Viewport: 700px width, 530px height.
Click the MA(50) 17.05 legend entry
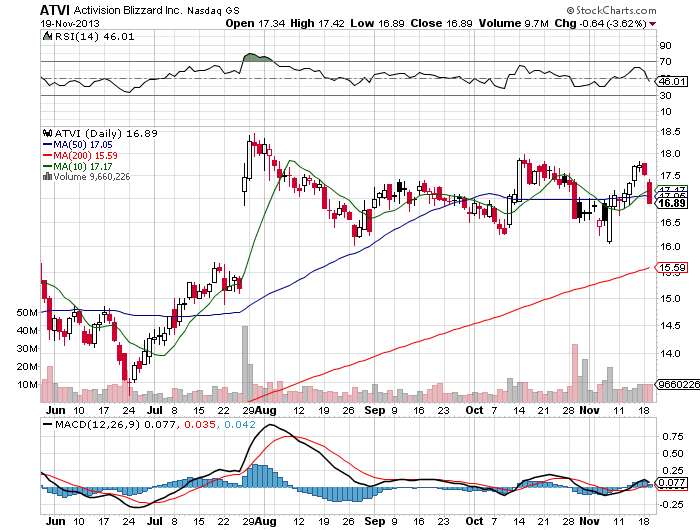(x=78, y=145)
